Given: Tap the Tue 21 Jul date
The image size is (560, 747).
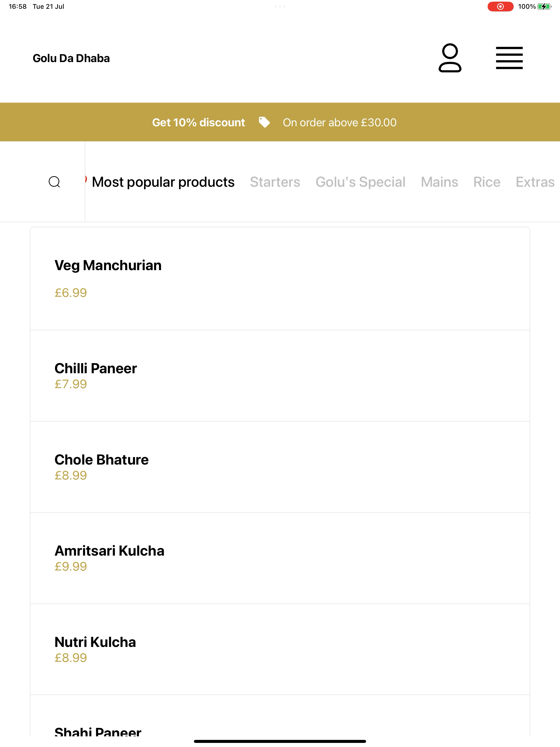Looking at the screenshot, I should [48, 6].
